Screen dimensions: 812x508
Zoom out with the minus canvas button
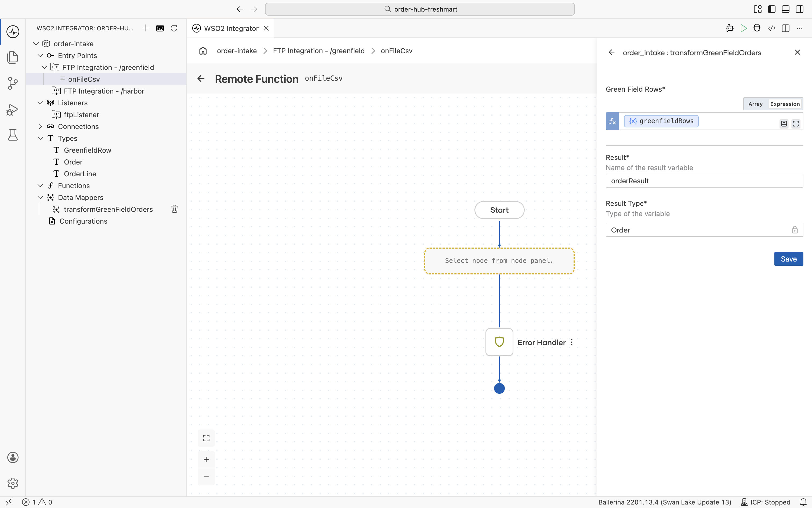coord(206,477)
